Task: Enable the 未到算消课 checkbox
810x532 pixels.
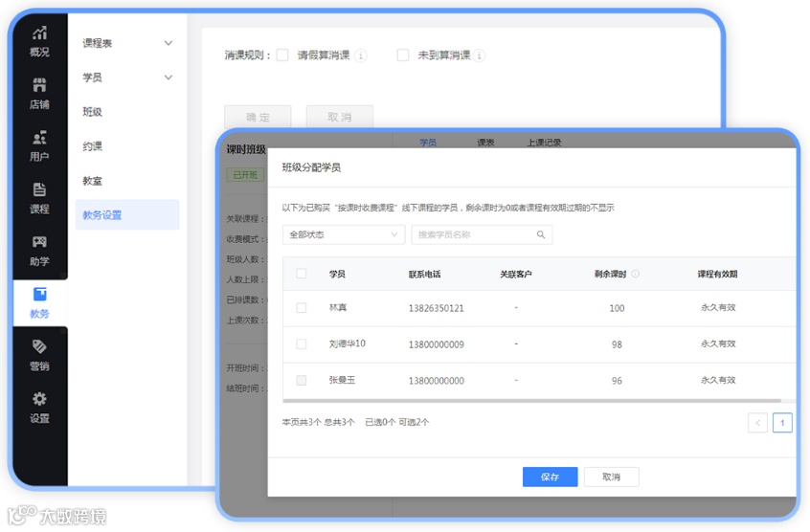Action: pyautogui.click(x=403, y=55)
